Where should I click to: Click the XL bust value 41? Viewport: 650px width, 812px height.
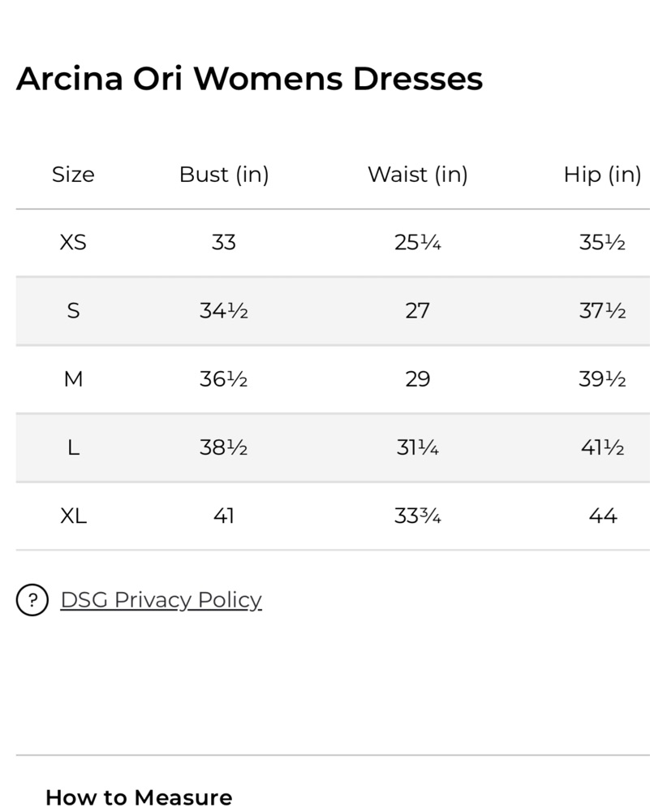coord(224,516)
